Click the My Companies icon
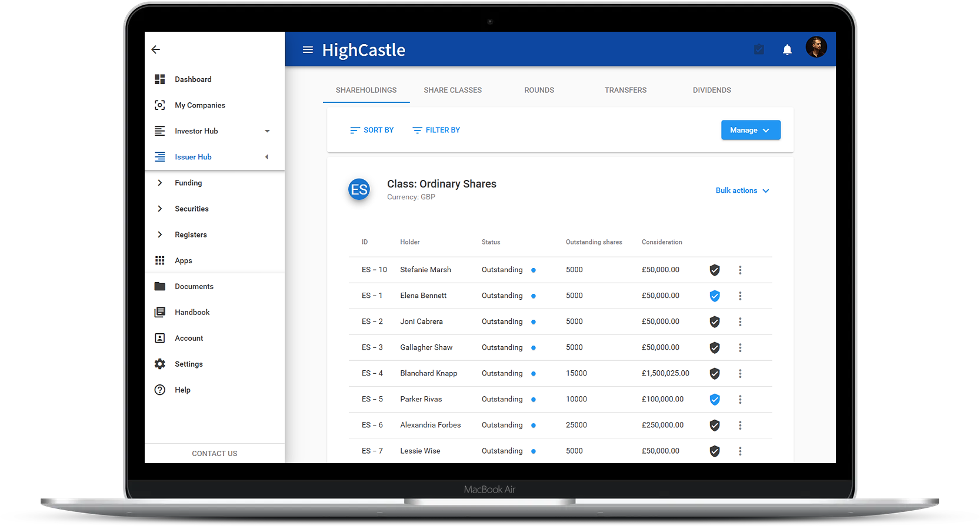The height and width of the screenshot is (526, 980). (x=159, y=105)
